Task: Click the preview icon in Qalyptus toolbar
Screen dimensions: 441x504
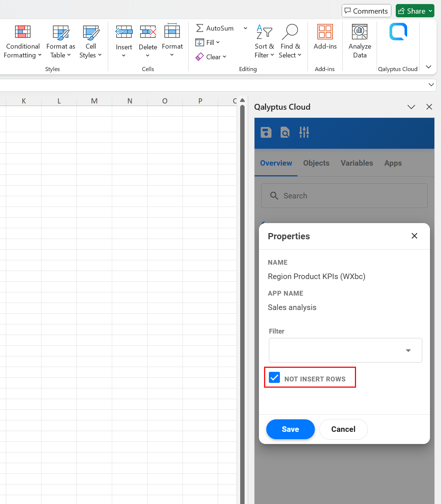Action: click(x=285, y=132)
